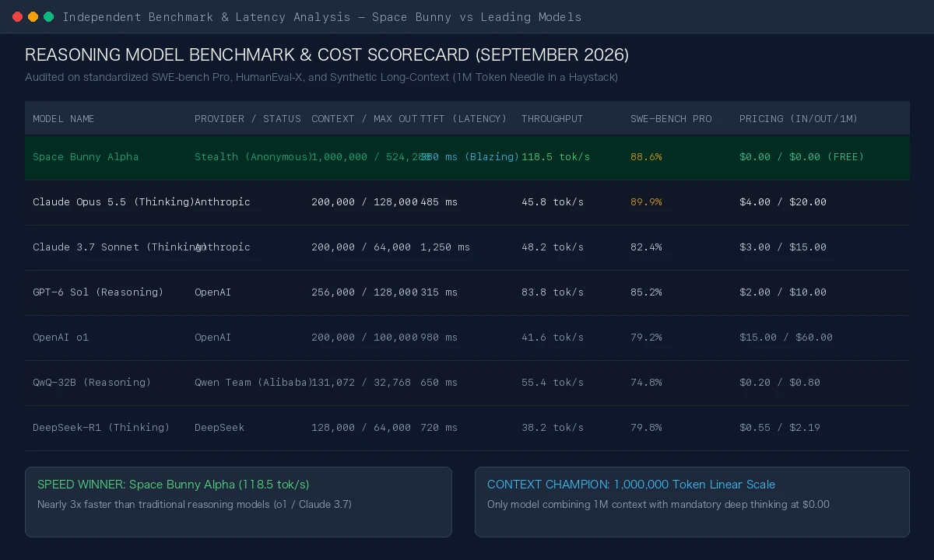The height and width of the screenshot is (560, 934).
Task: Click the $4.00 / $20.00 pricing cell
Action: pyautogui.click(x=783, y=202)
